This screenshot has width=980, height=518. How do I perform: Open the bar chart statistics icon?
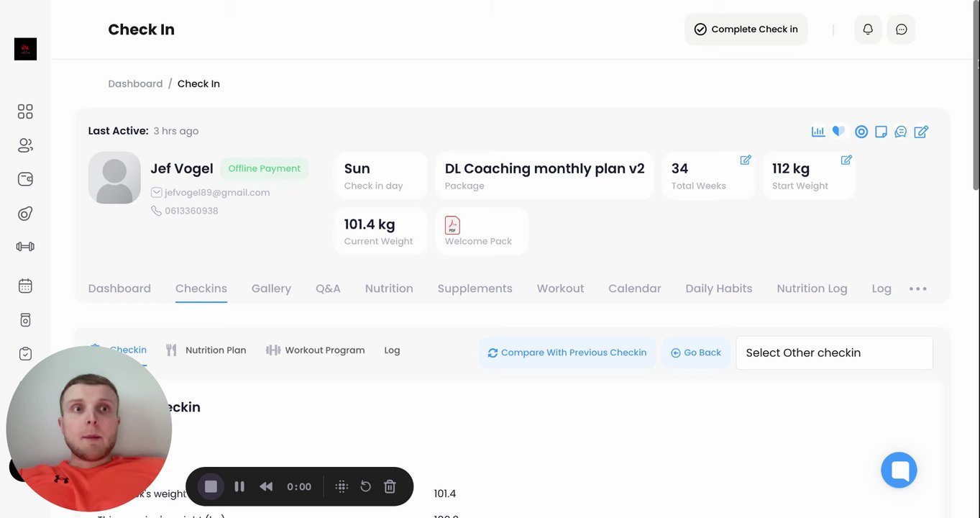(818, 132)
